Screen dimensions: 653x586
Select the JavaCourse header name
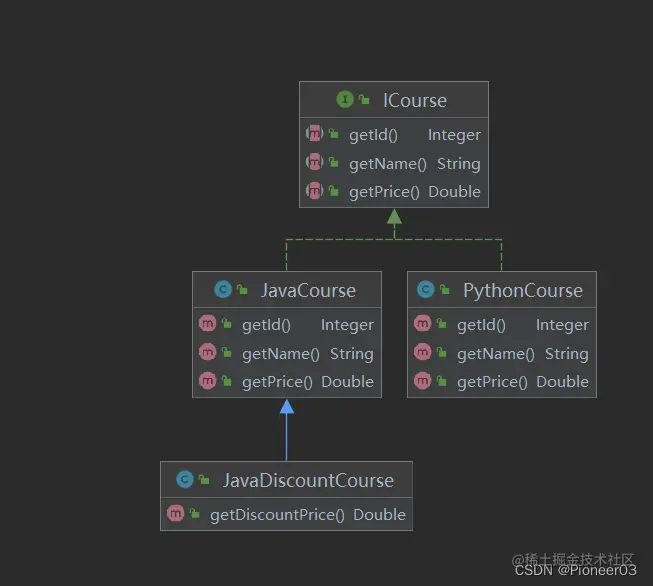(x=308, y=290)
